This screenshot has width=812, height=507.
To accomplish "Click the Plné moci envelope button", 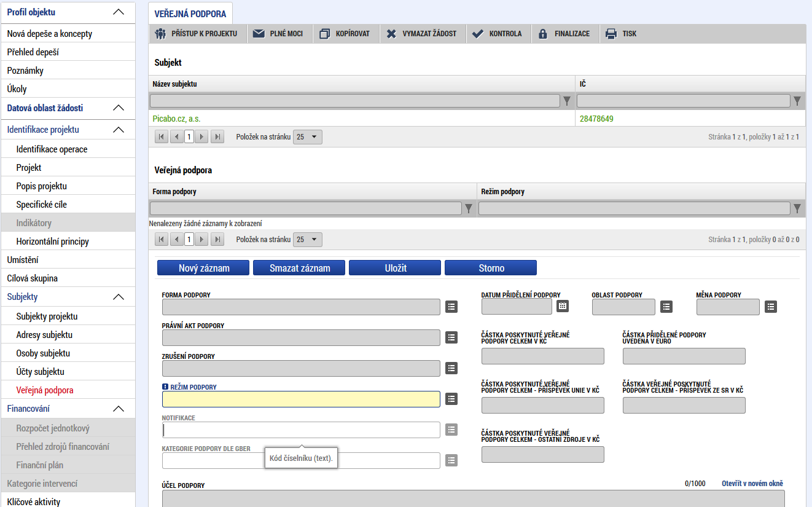I will (279, 34).
